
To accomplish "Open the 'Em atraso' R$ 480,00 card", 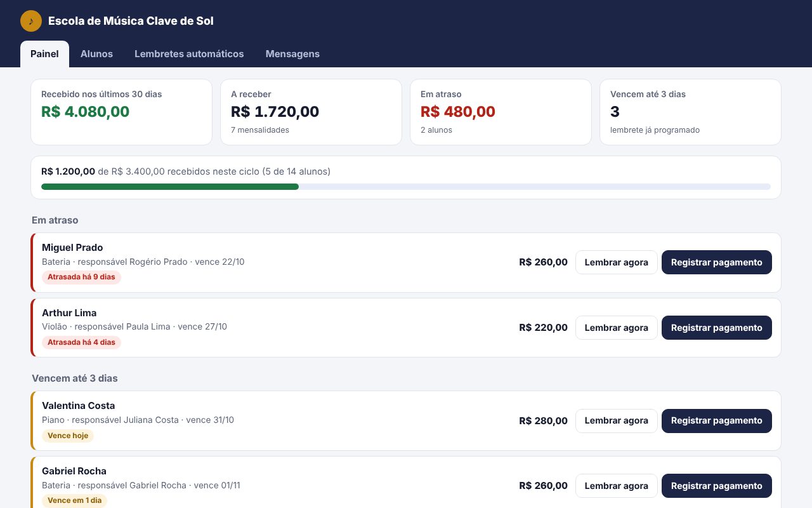I will click(x=501, y=112).
